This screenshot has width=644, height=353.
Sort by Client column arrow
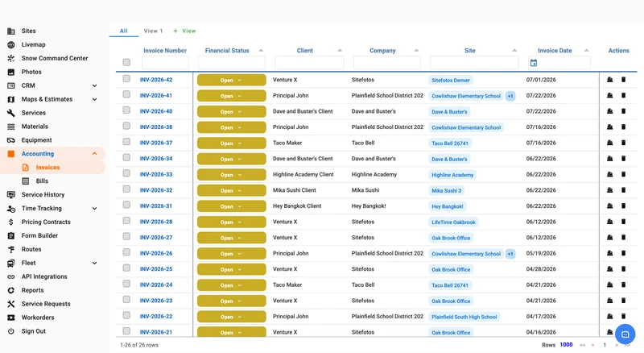tap(340, 51)
